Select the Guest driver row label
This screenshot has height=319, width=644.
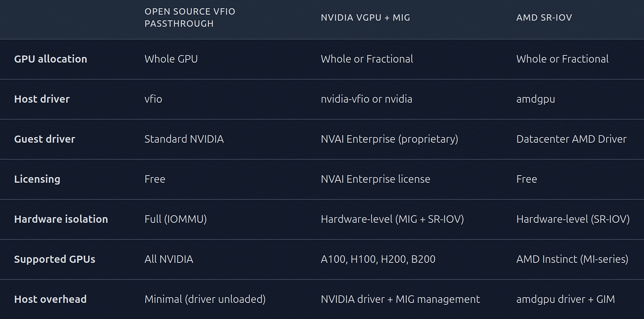tap(45, 139)
